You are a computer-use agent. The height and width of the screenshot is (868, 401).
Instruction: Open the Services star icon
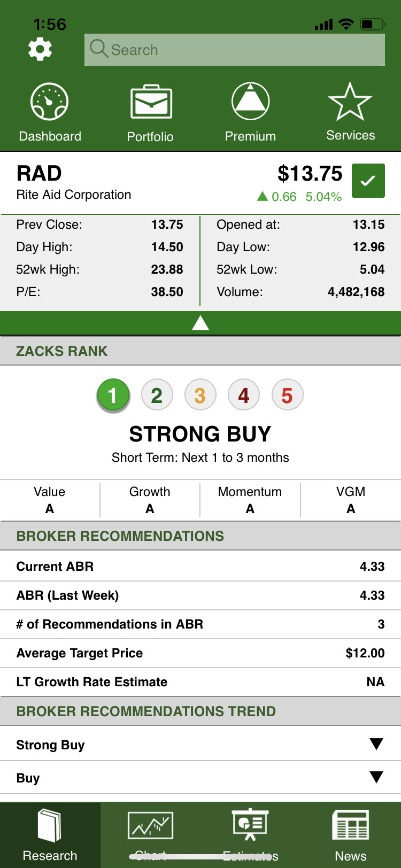tap(350, 102)
